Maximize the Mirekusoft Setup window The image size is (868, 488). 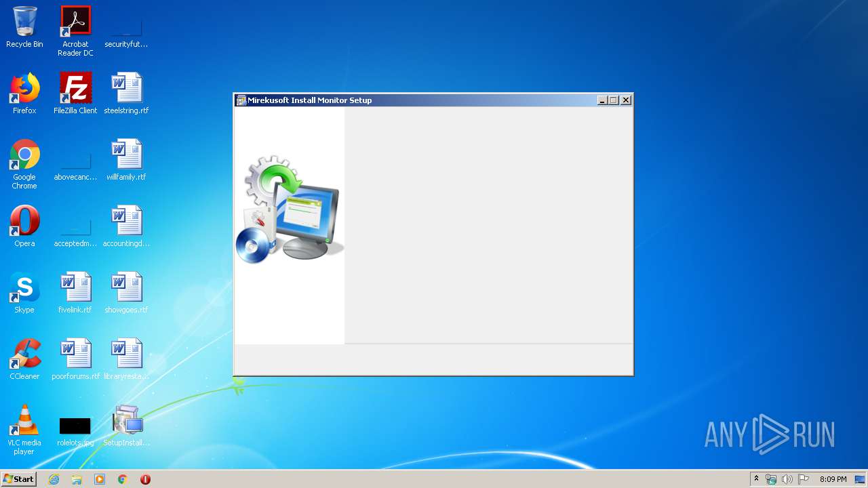tap(614, 100)
